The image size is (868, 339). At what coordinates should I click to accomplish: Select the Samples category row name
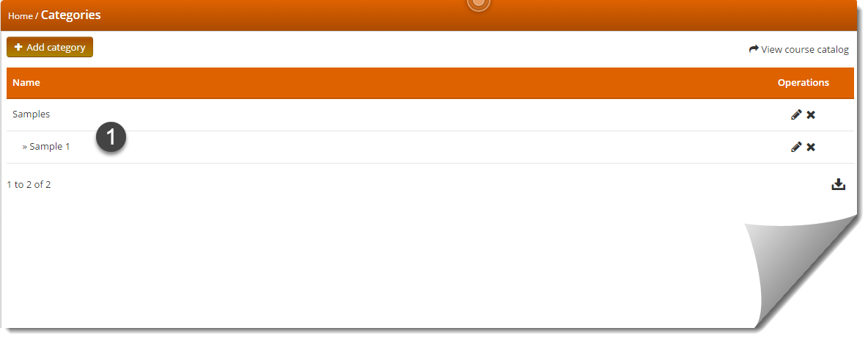(31, 114)
